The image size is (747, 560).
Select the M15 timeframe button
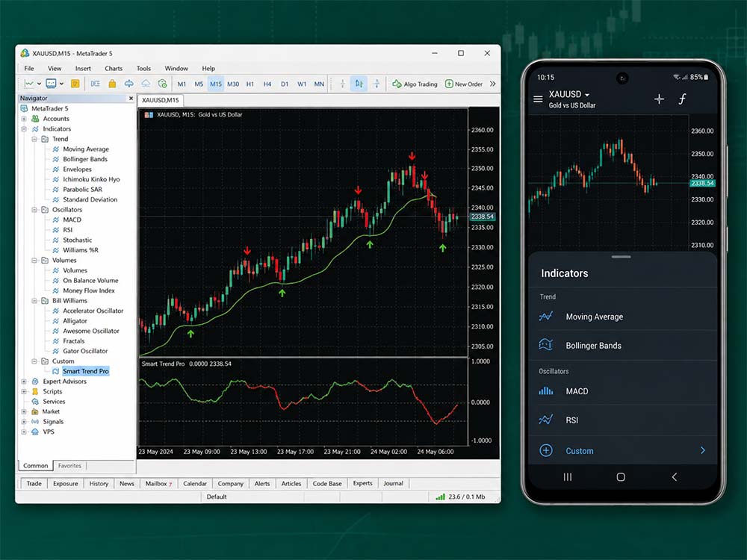click(x=216, y=84)
